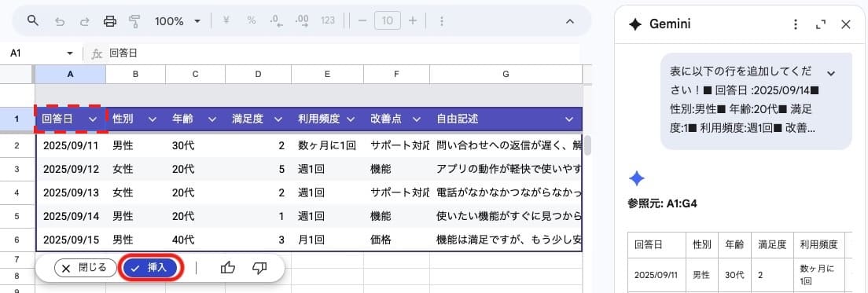Click the paint format roller icon
868x293 pixels.
(x=134, y=21)
